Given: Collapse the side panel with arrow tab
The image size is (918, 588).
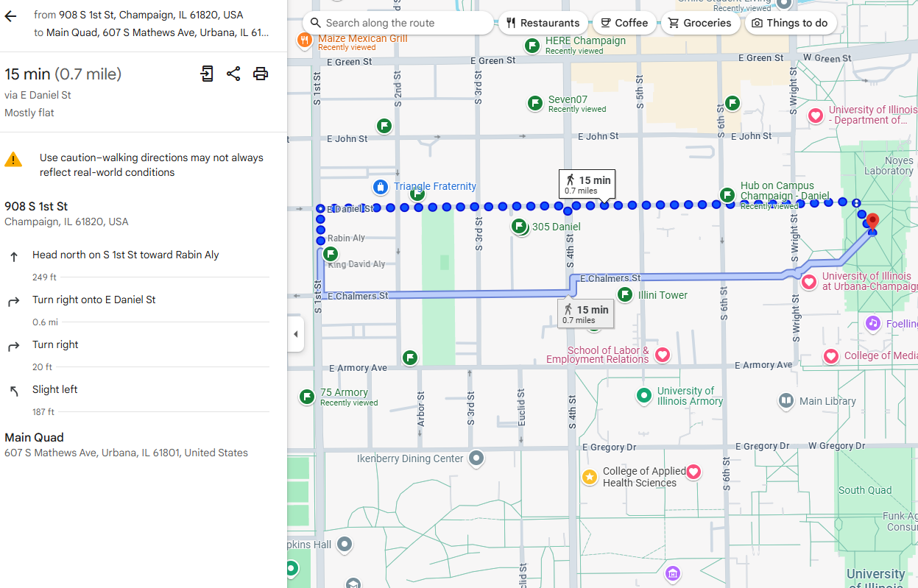Looking at the screenshot, I should 296,334.
